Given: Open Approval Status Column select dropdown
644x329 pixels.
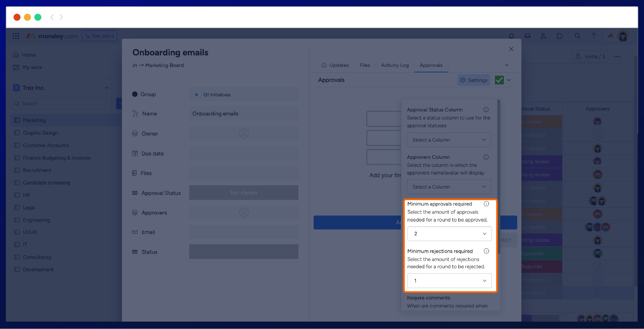Looking at the screenshot, I should pos(449,140).
